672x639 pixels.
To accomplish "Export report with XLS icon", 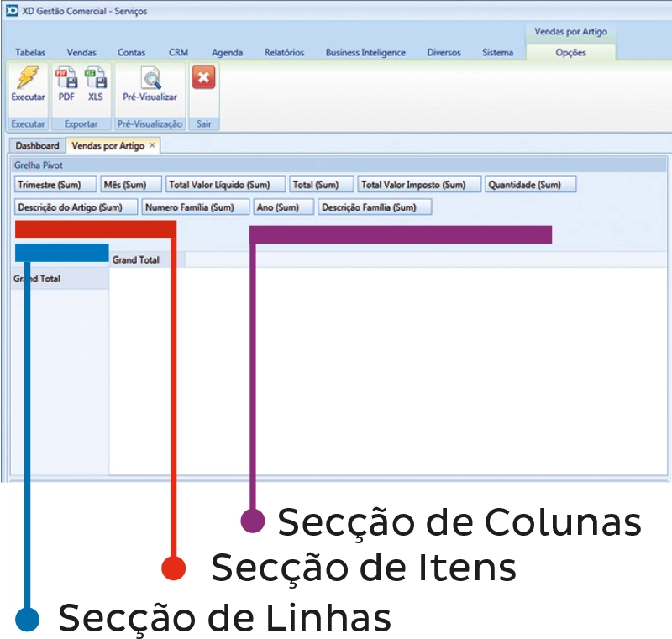I will tap(96, 80).
